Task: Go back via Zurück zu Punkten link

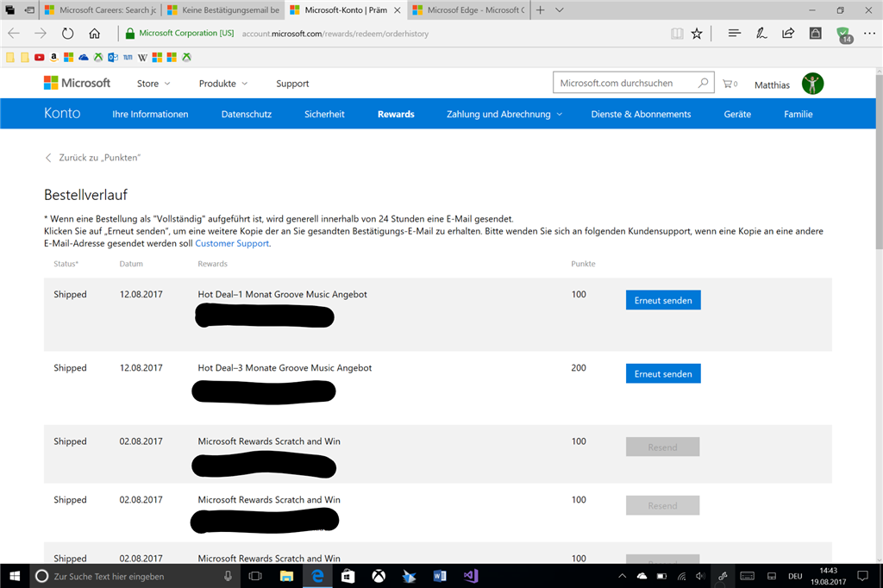Action: coord(93,158)
